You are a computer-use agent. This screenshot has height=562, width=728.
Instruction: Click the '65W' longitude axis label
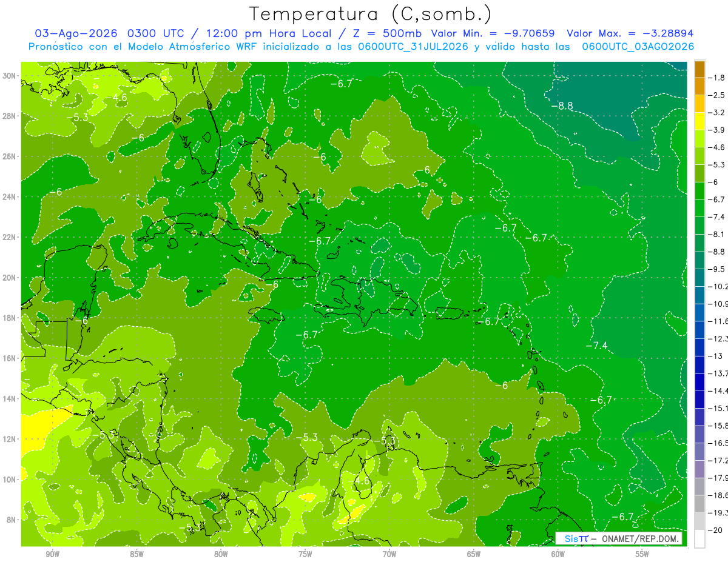pyautogui.click(x=474, y=554)
